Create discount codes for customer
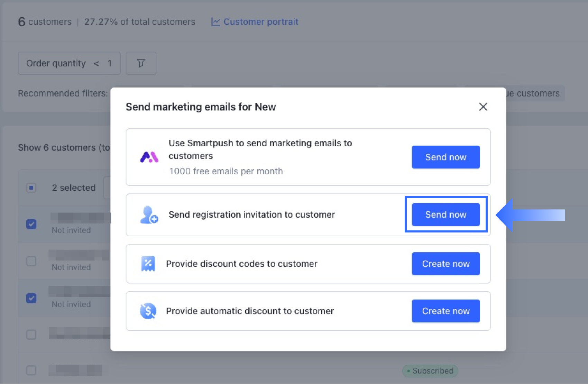The width and height of the screenshot is (588, 384). tap(445, 264)
